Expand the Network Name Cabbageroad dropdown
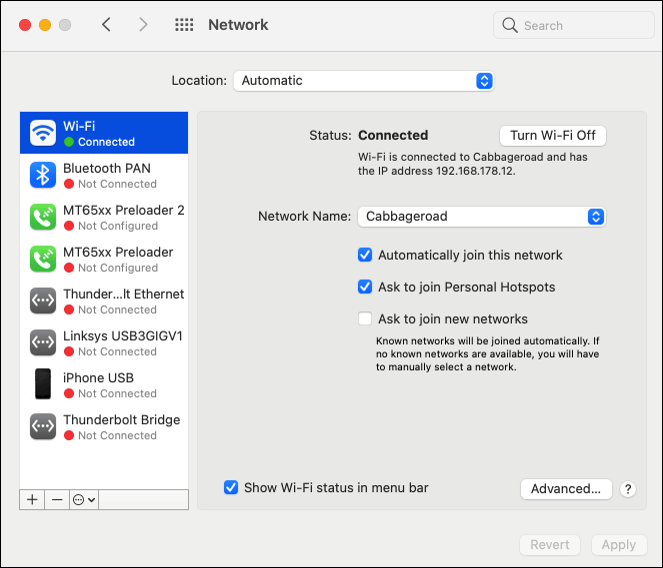663x568 pixels. click(x=482, y=216)
